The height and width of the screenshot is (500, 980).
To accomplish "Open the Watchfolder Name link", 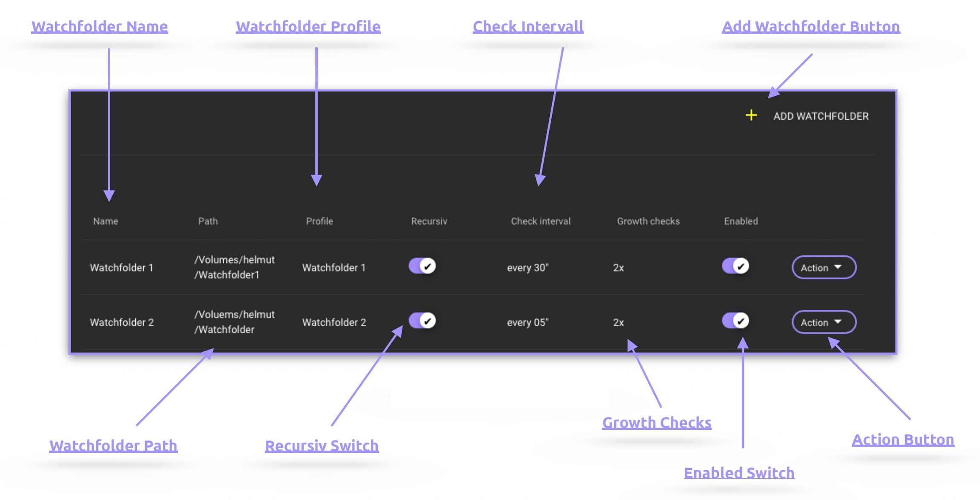I will 100,26.
